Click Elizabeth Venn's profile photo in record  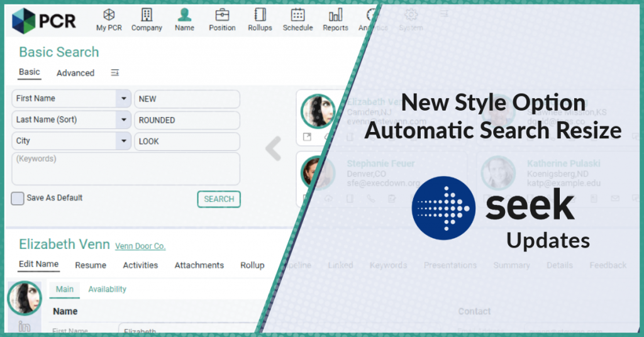tap(25, 299)
